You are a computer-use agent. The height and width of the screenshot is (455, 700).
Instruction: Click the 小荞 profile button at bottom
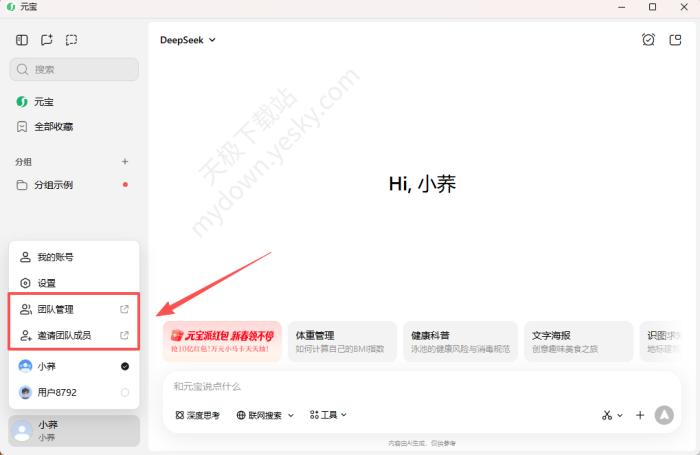74,431
